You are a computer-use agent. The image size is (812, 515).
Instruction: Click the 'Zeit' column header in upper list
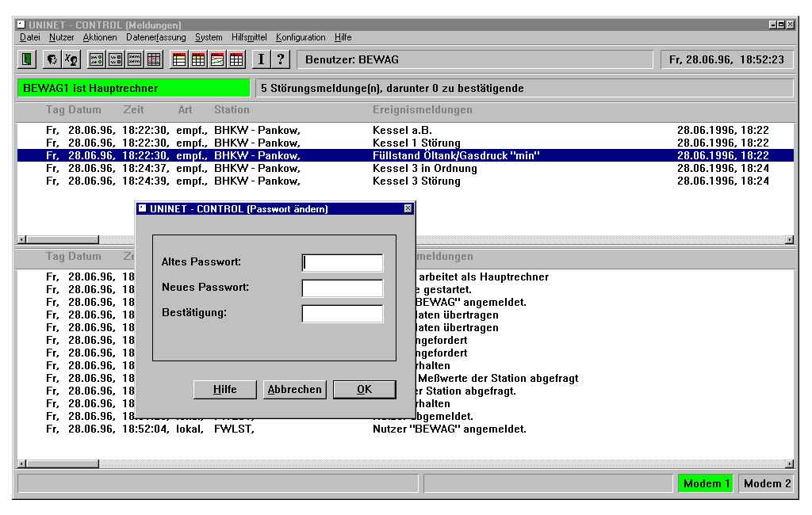click(133, 109)
